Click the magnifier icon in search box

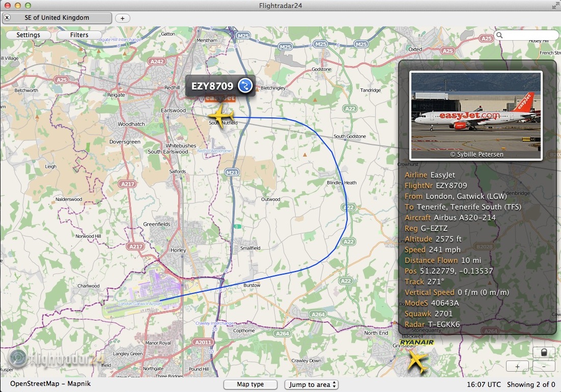click(499, 35)
